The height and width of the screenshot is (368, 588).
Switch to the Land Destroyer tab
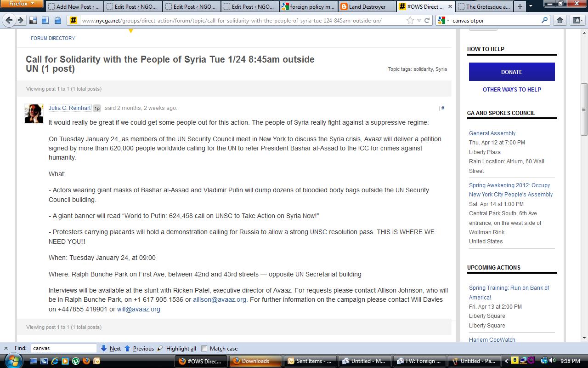click(x=367, y=6)
